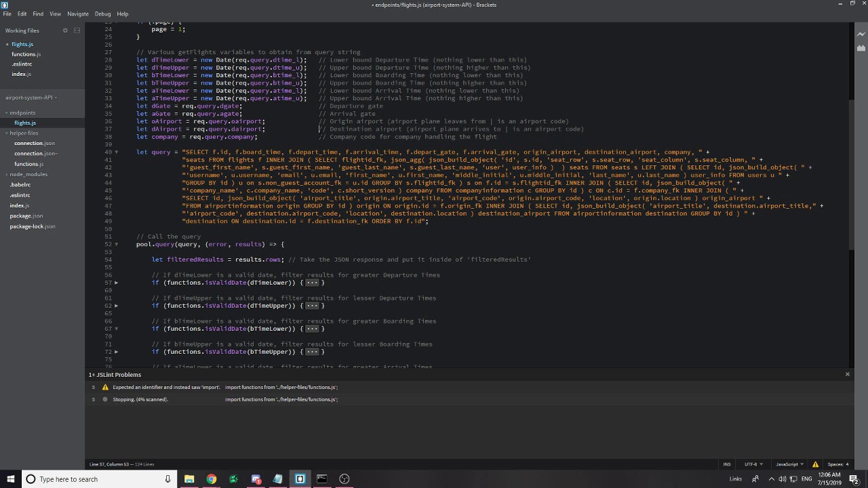Collapse the query string block at line 40
The height and width of the screenshot is (488, 868).
(x=116, y=152)
